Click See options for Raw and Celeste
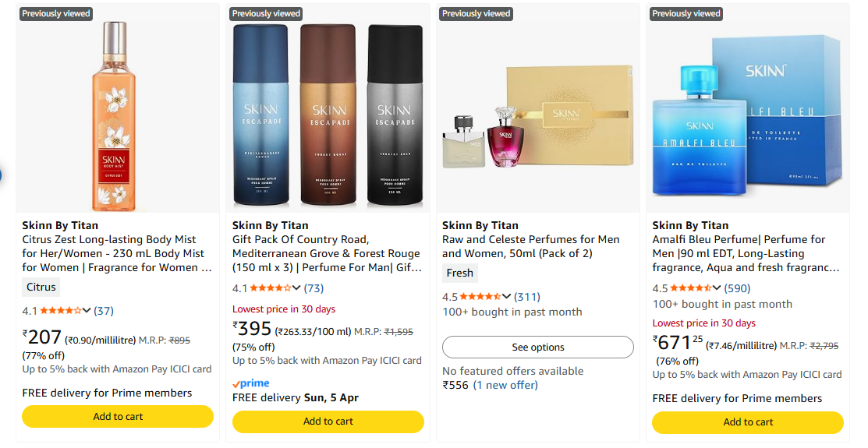The width and height of the screenshot is (868, 448). pos(538,347)
